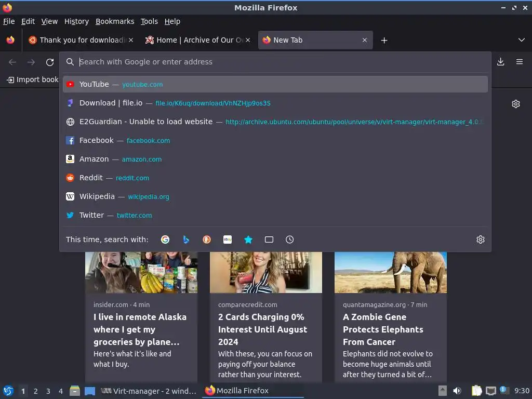Screen dimensions: 532x399
Task: Select the Wikipedia suggestion
Action: click(x=275, y=196)
